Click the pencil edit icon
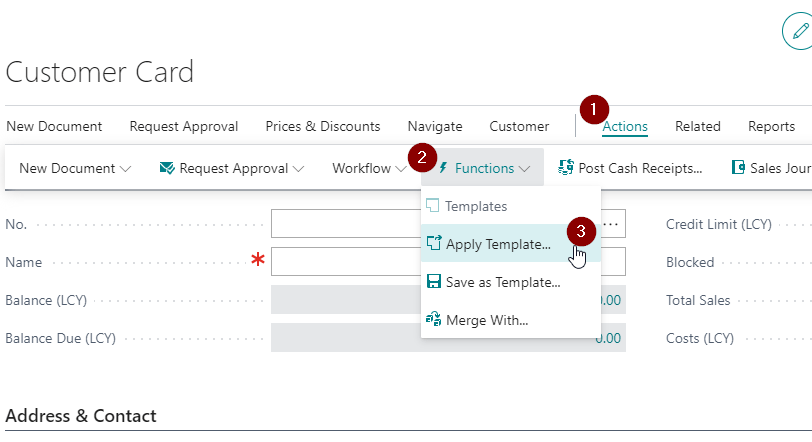 (x=797, y=32)
